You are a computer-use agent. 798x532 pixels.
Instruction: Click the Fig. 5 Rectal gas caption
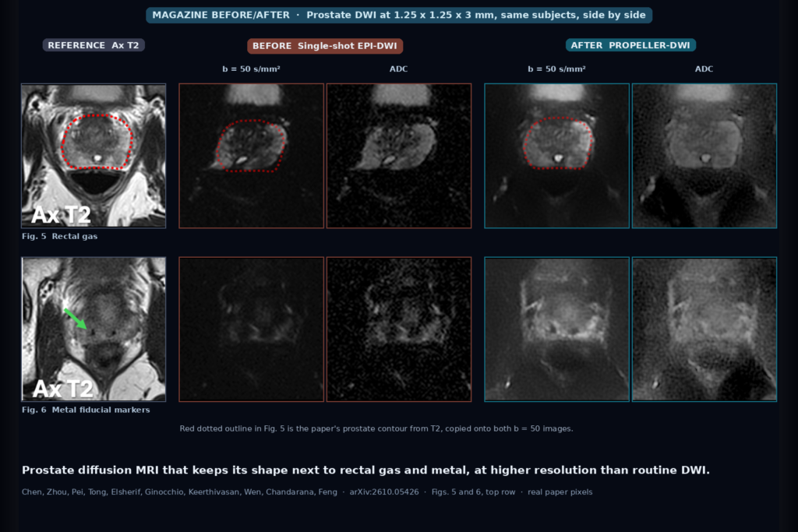59,237
